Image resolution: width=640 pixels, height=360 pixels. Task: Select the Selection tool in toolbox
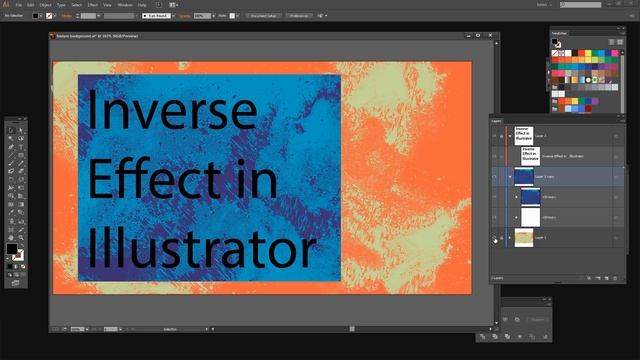(x=11, y=131)
